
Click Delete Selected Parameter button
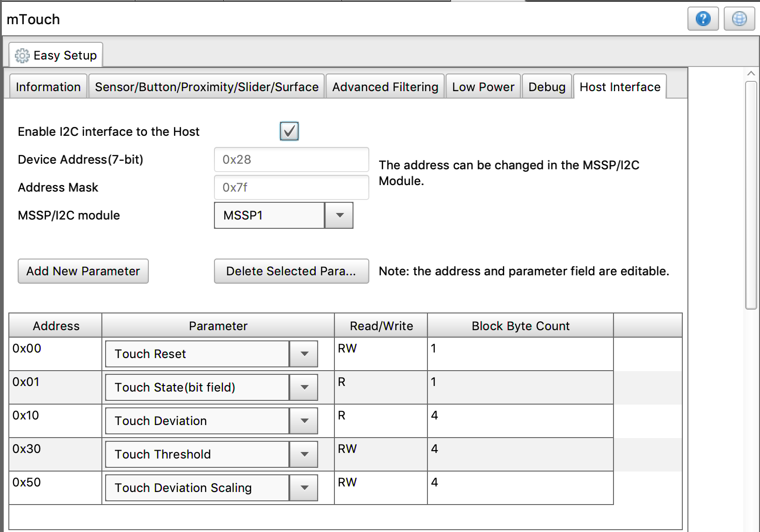tap(291, 271)
